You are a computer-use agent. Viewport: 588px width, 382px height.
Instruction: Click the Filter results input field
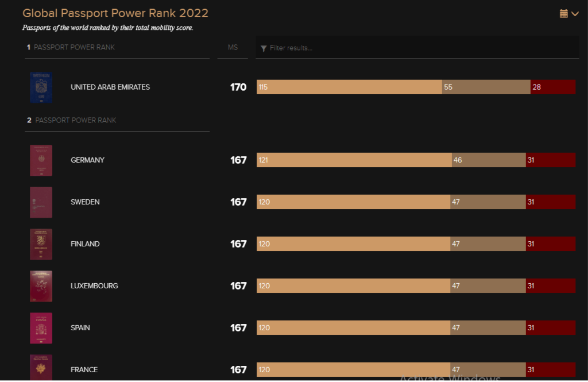422,48
